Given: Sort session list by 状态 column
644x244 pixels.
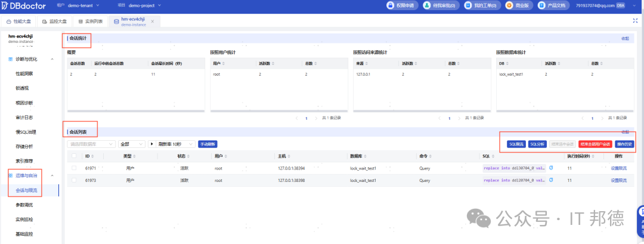Looking at the screenshot, I should [188, 156].
